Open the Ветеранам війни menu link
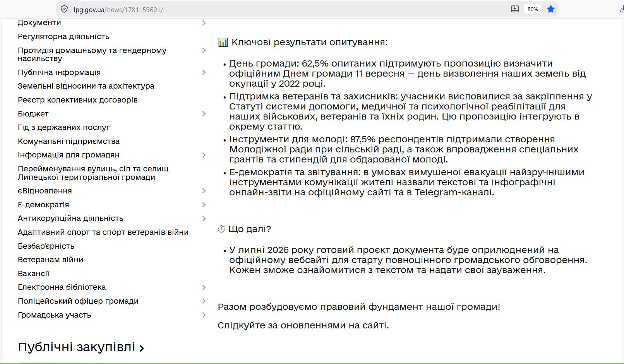The width and height of the screenshot is (624, 364). click(x=51, y=260)
